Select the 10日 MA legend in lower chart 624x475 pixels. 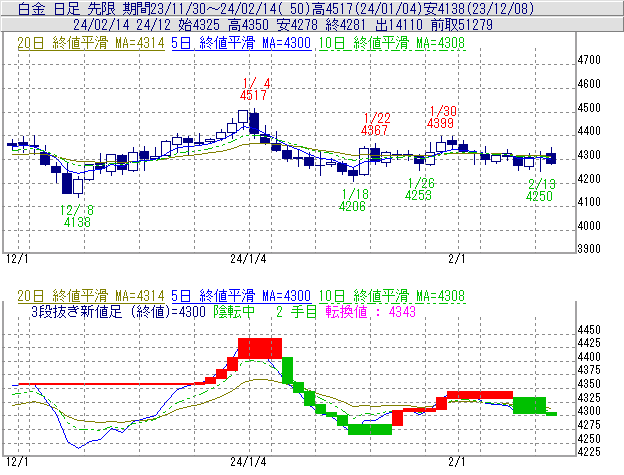click(392, 296)
